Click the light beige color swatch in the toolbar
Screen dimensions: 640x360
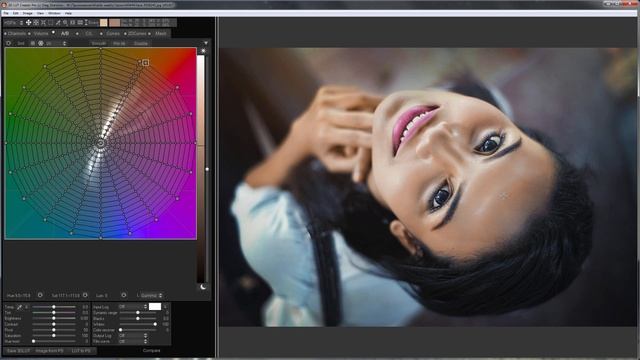pyautogui.click(x=104, y=22)
